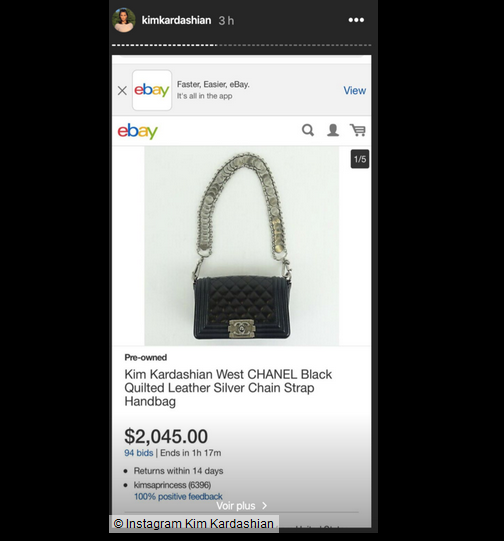This screenshot has height=541, width=504.
Task: Click the eBay logo in header
Action: (x=137, y=131)
